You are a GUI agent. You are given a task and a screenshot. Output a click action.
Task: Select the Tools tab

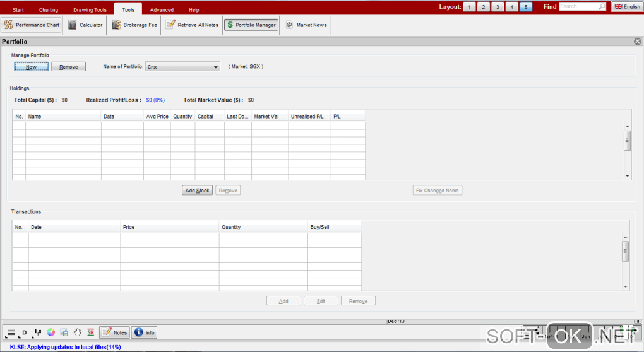[x=128, y=9]
